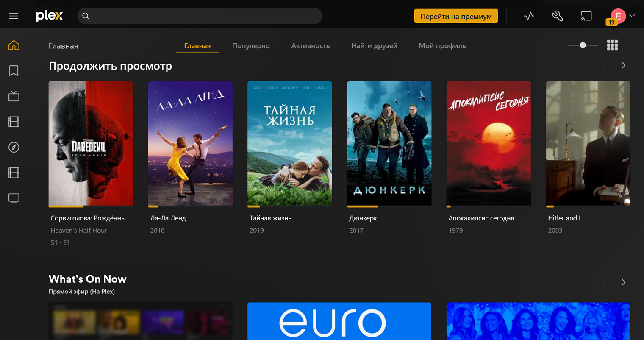
Task: Open Продолжить просмотр section heading
Action: click(110, 66)
